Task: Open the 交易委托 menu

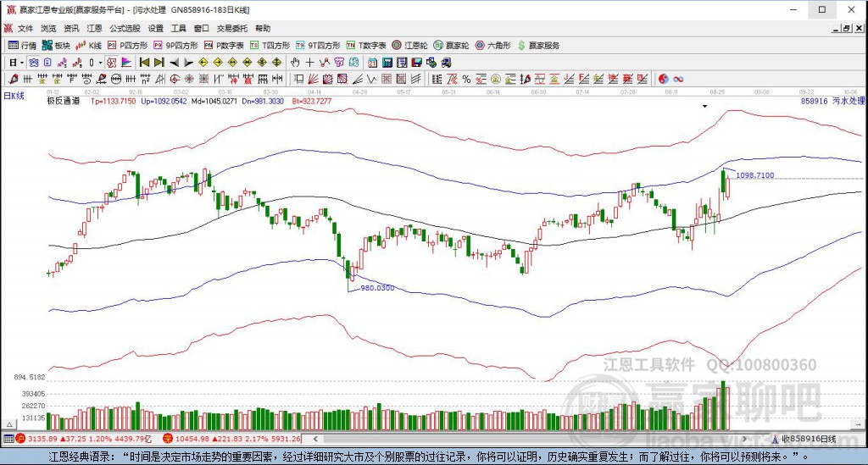Action: [x=232, y=28]
